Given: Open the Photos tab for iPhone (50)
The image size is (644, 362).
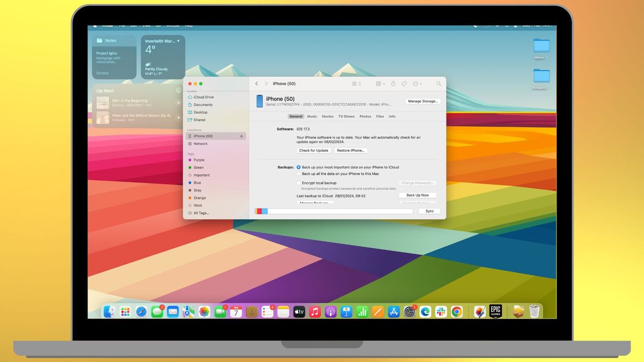Looking at the screenshot, I should 365,116.
